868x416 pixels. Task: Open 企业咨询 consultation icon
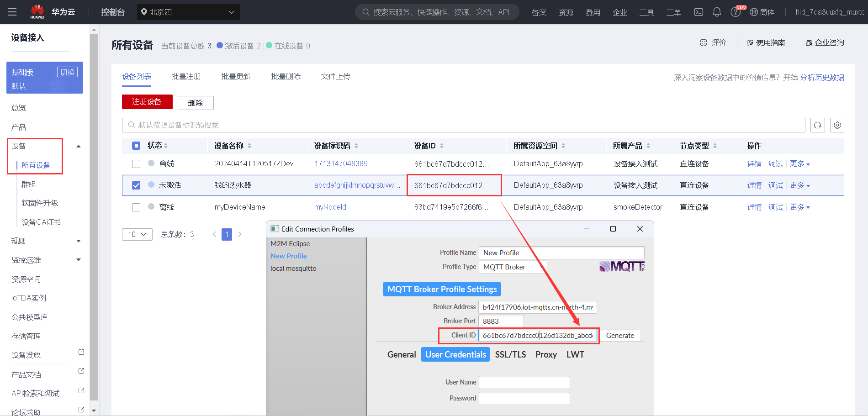809,43
